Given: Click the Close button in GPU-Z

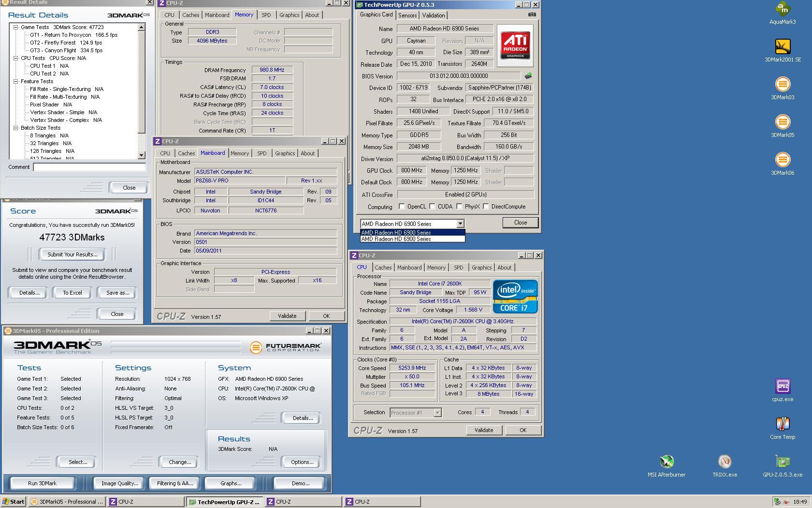Looking at the screenshot, I should [521, 223].
